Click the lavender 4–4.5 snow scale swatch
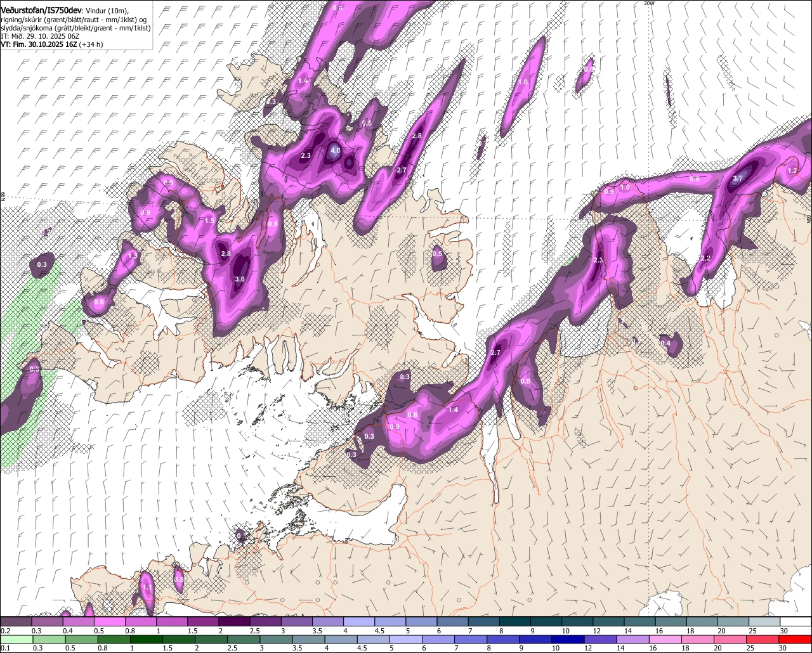 (360, 622)
